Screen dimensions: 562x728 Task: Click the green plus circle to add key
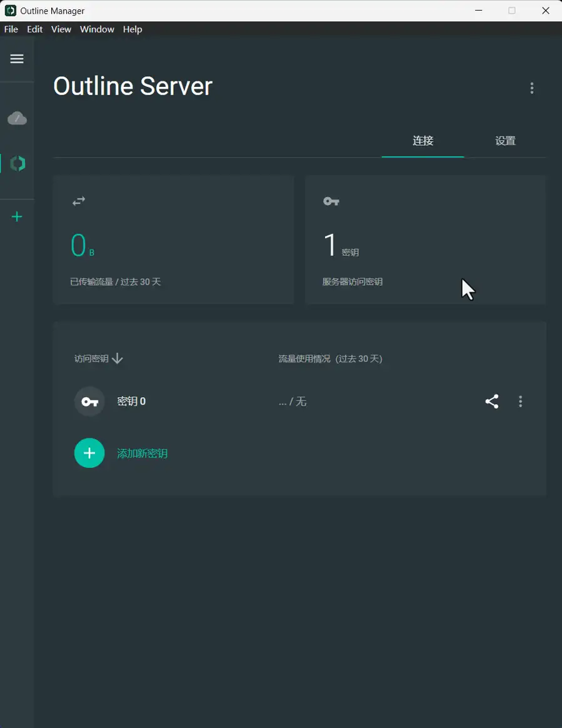89,453
